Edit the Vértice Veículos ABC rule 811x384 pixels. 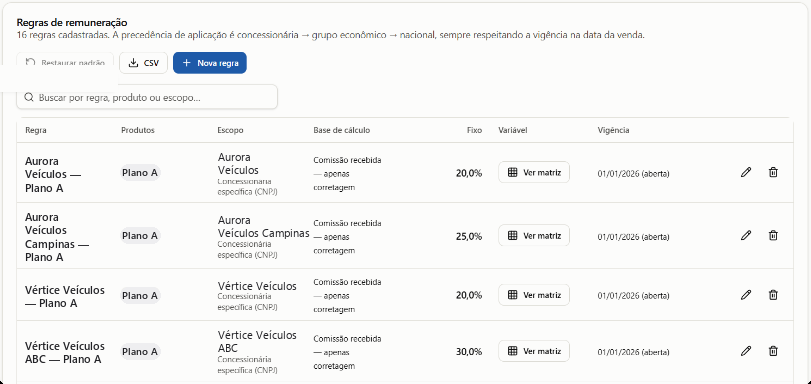click(x=745, y=351)
